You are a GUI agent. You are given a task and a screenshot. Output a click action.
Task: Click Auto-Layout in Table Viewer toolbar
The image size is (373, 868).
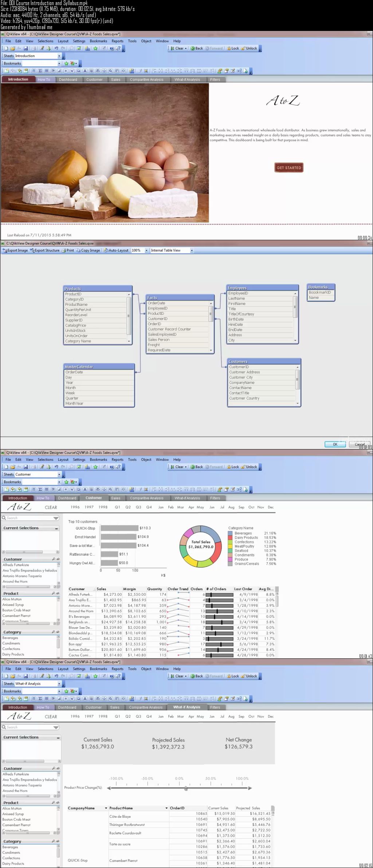pyautogui.click(x=116, y=250)
